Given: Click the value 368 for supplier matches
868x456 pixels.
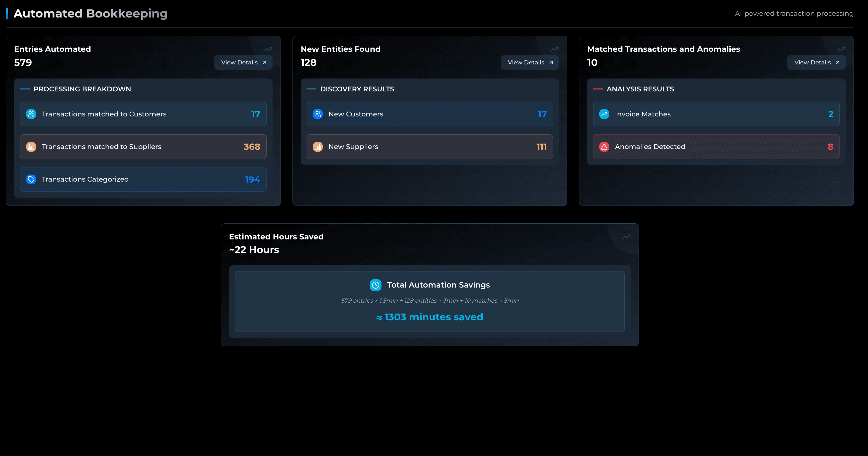Looking at the screenshot, I should [x=252, y=147].
